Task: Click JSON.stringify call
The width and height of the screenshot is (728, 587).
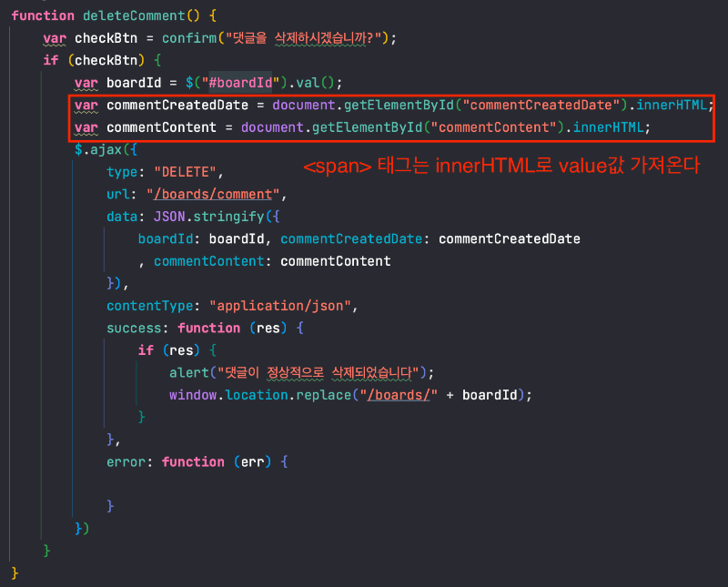Action: point(209,217)
